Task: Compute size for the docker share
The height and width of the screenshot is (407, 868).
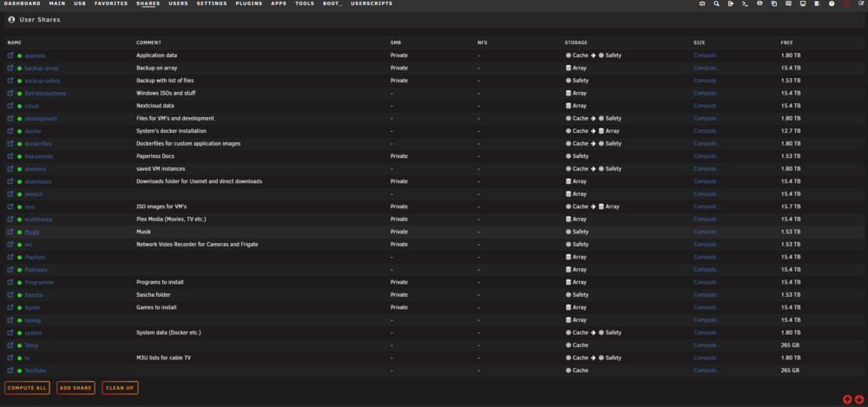Action: [x=707, y=131]
